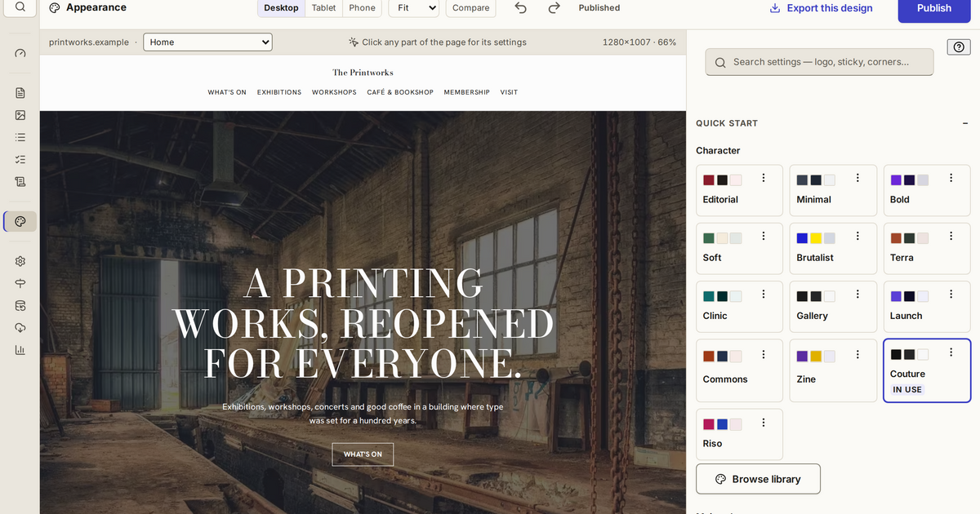Viewport: 980px width, 514px height.
Task: Click VISIT in the site navigation
Action: coord(509,92)
